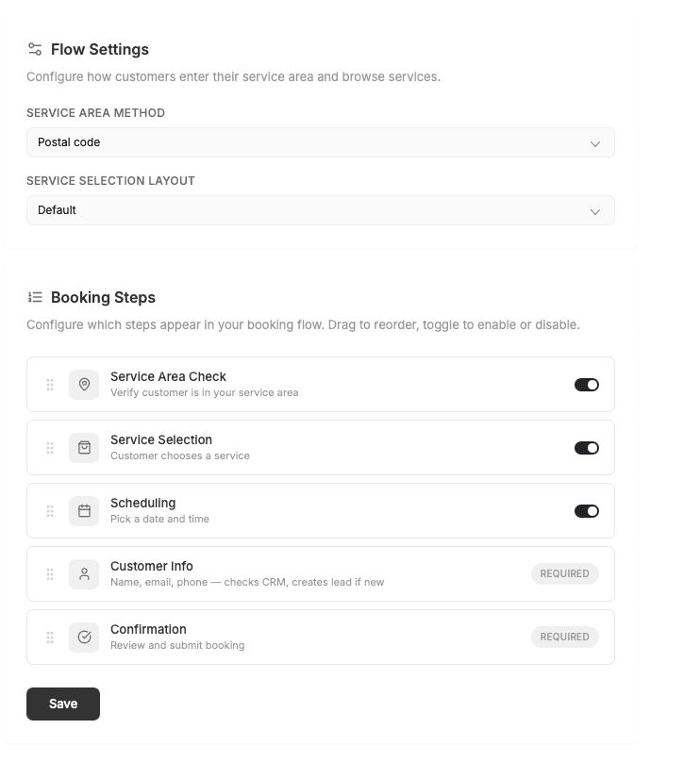The image size is (700, 762).
Task: Click the Save button
Action: tap(62, 704)
